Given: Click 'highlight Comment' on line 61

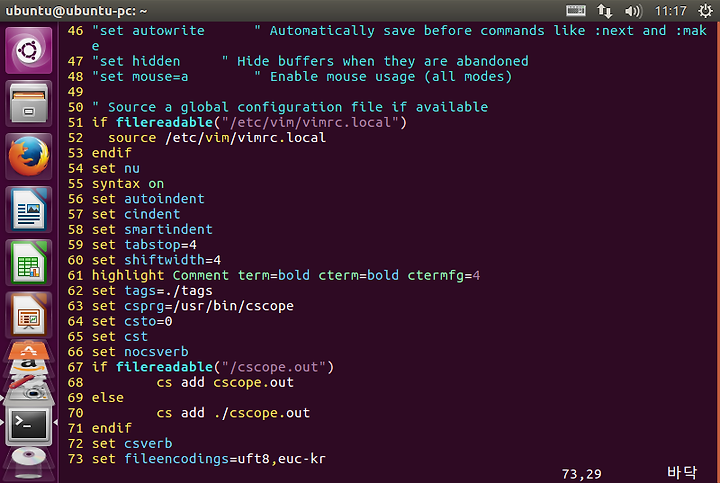Looking at the screenshot, I should tap(160, 275).
